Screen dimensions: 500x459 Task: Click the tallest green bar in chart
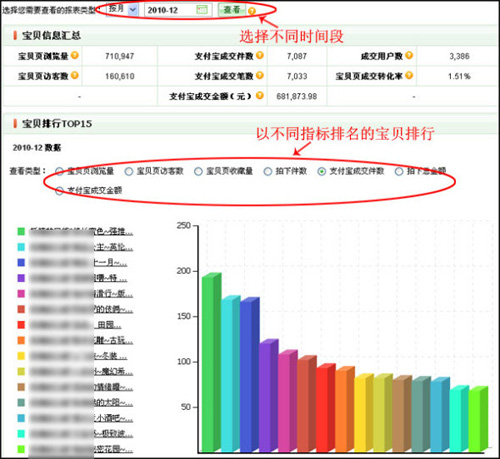pyautogui.click(x=211, y=363)
